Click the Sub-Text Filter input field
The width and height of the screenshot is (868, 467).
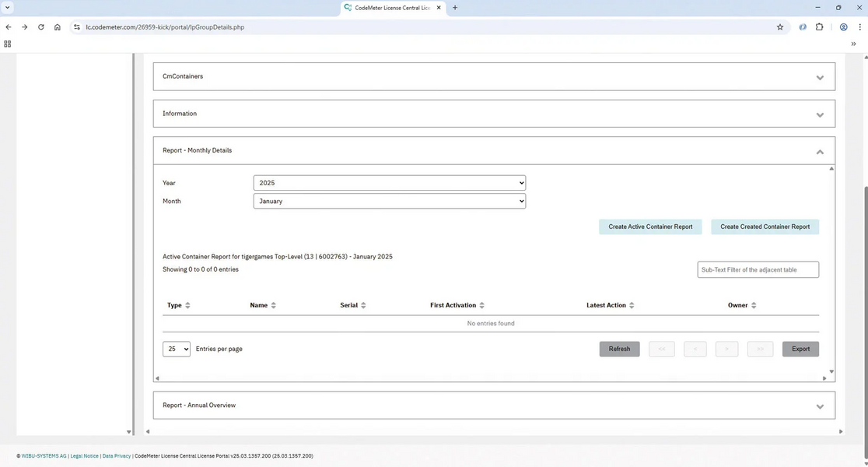(758, 270)
